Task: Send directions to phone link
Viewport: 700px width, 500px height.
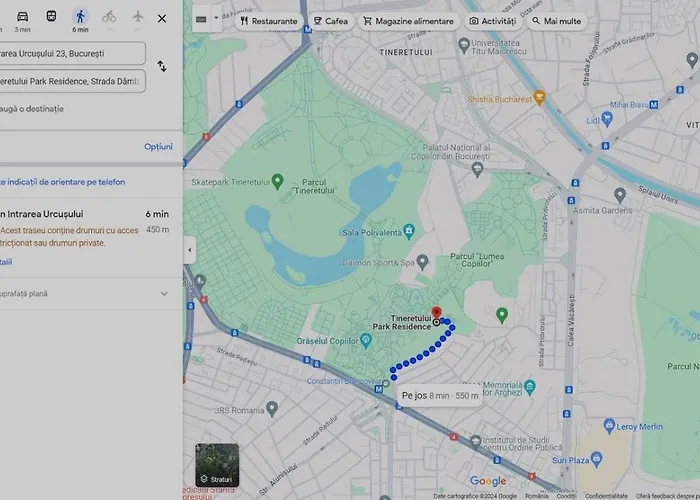Action: pos(63,182)
